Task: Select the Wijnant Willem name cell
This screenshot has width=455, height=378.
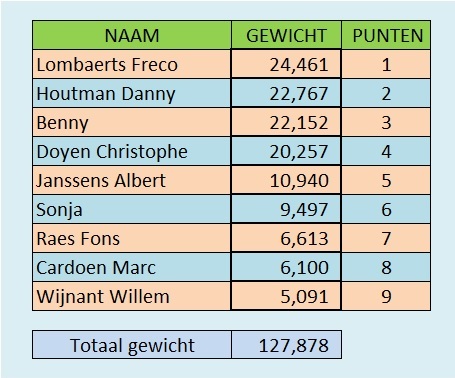Action: pyautogui.click(x=132, y=296)
